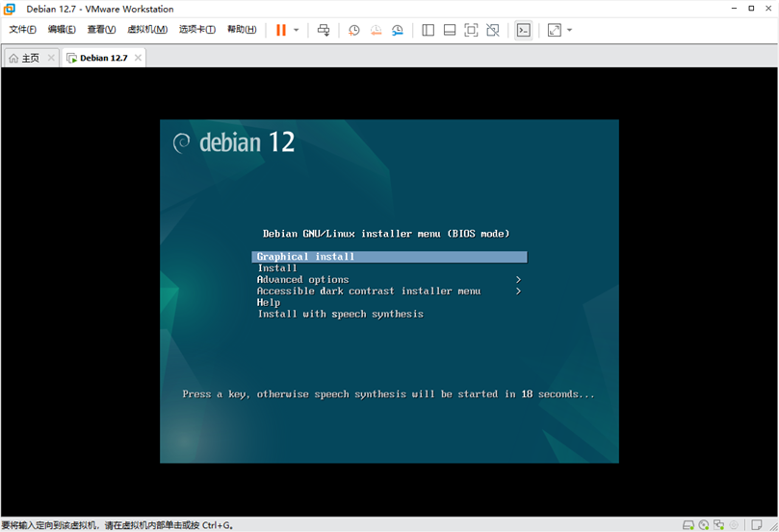779x532 pixels.
Task: Open the 选项卡(T) menu
Action: point(197,29)
